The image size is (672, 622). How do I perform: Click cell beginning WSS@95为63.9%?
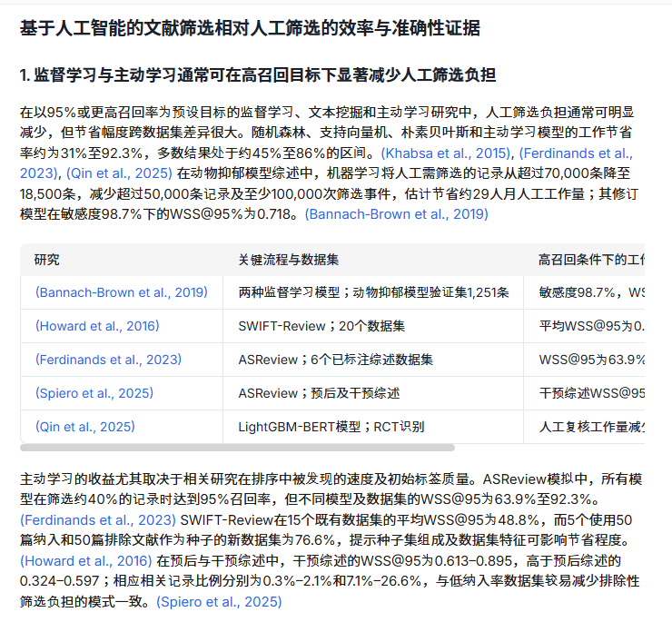coord(584,360)
